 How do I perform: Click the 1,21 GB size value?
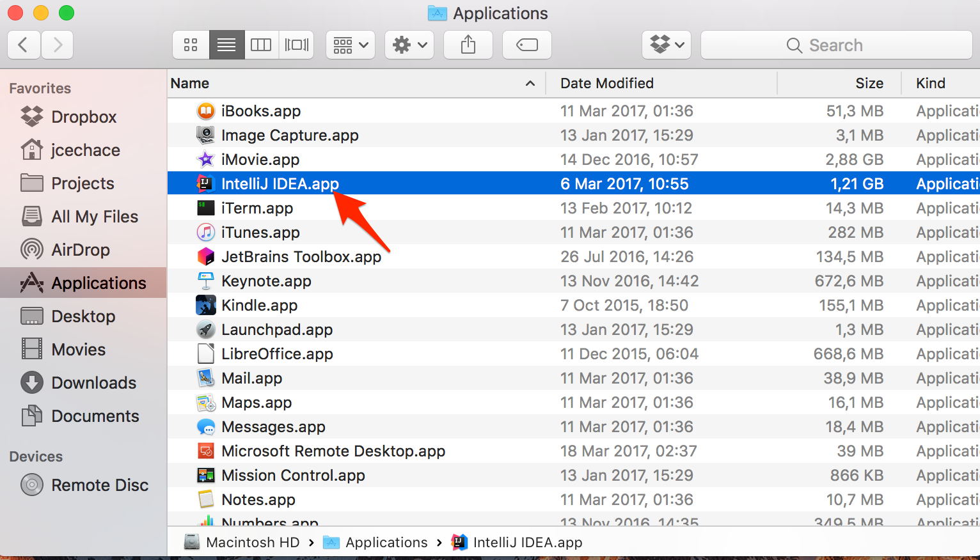pyautogui.click(x=857, y=183)
